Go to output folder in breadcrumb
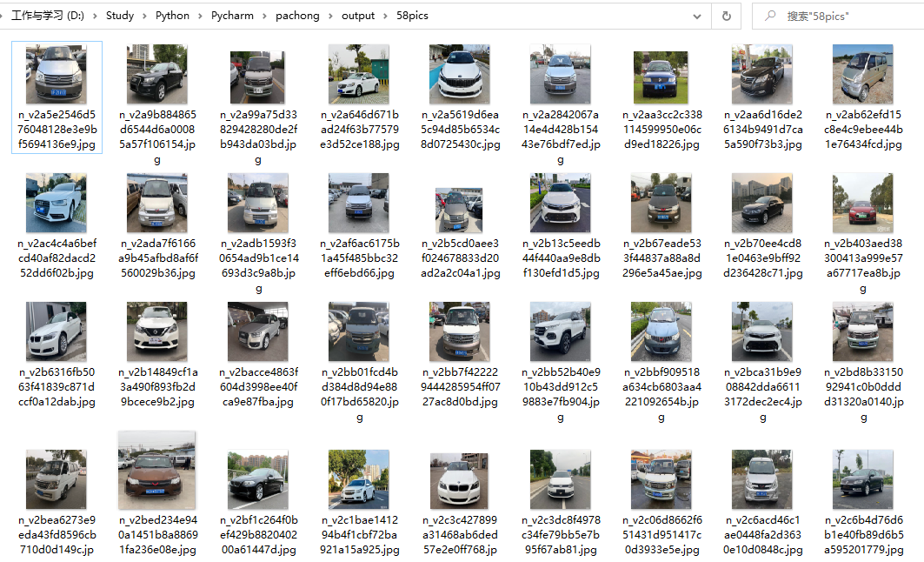Screen dimensions: 924x562 (358, 16)
